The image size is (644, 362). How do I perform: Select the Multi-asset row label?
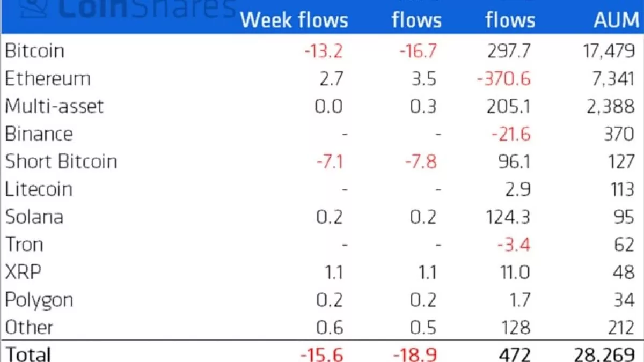[x=54, y=106]
